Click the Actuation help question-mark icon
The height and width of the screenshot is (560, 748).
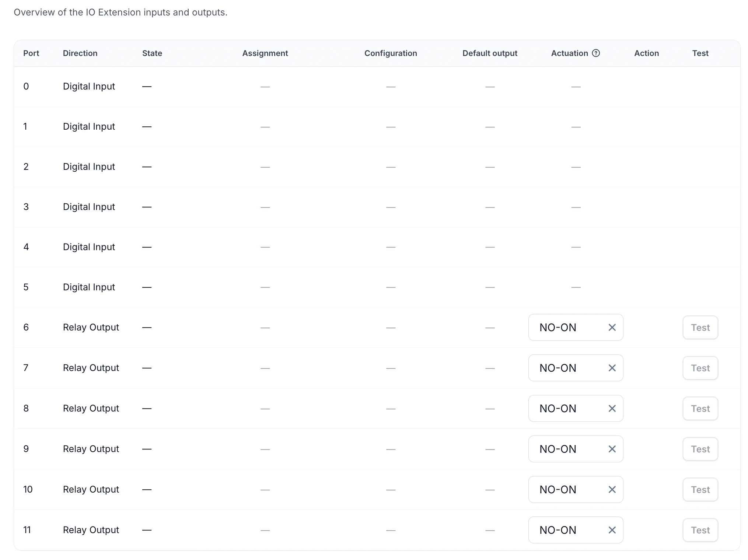[x=596, y=53]
